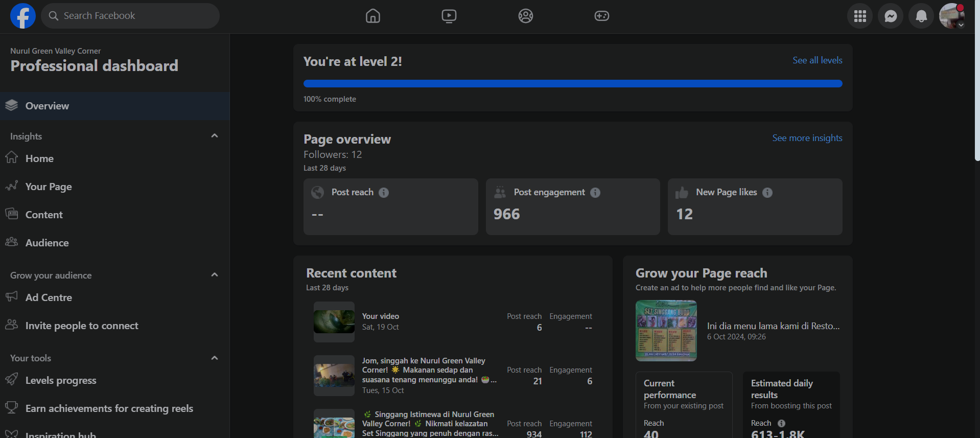Click See all levels link
Image resolution: width=980 pixels, height=438 pixels.
click(x=818, y=60)
